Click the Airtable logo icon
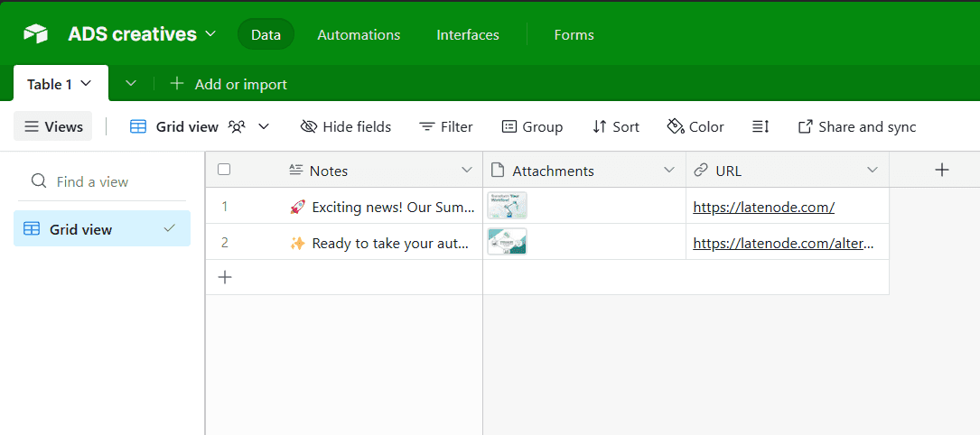 click(x=35, y=34)
